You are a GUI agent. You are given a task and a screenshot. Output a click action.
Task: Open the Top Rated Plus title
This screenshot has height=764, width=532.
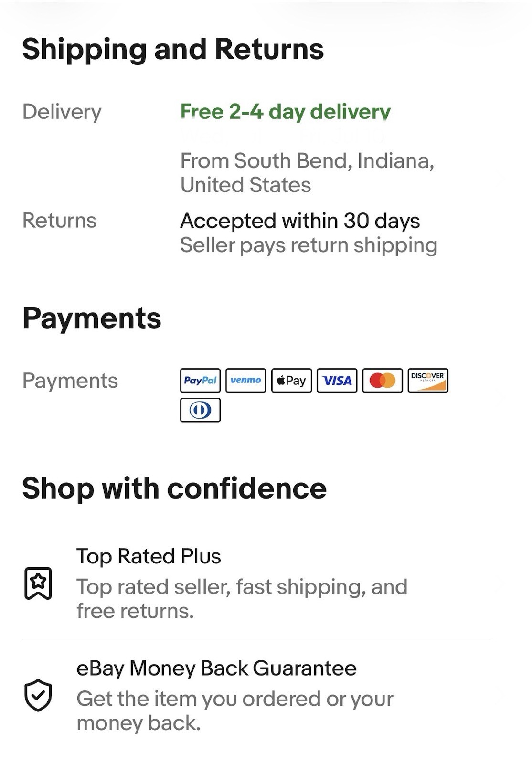(149, 556)
